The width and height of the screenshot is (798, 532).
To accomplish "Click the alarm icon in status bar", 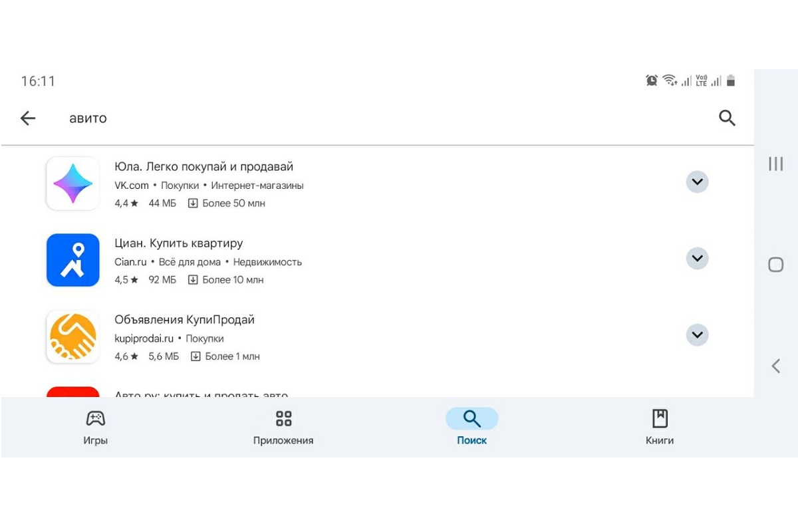I will click(652, 80).
